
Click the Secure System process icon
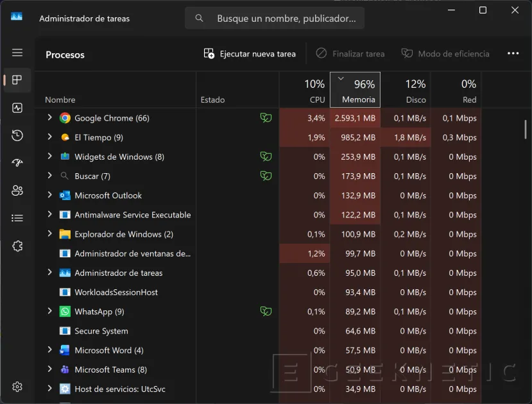click(x=65, y=331)
